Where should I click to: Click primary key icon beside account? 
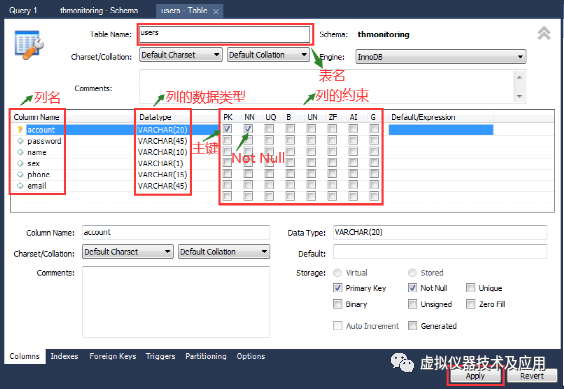20,130
